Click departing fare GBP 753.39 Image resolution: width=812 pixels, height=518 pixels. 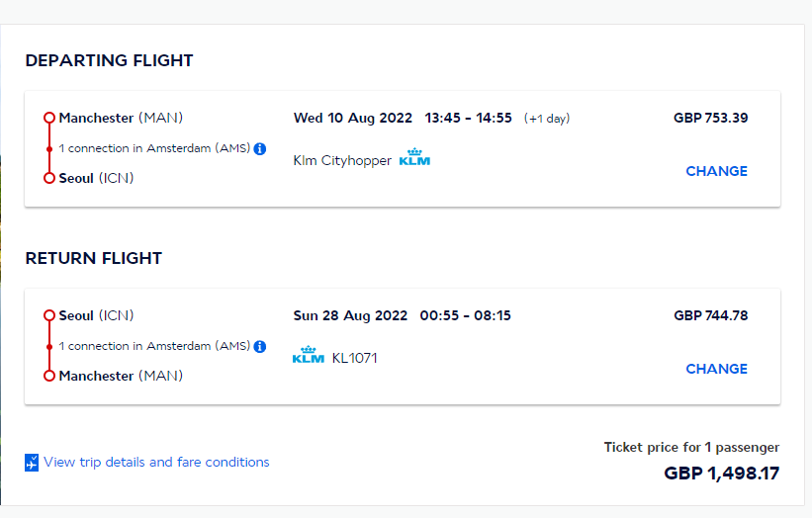(710, 118)
